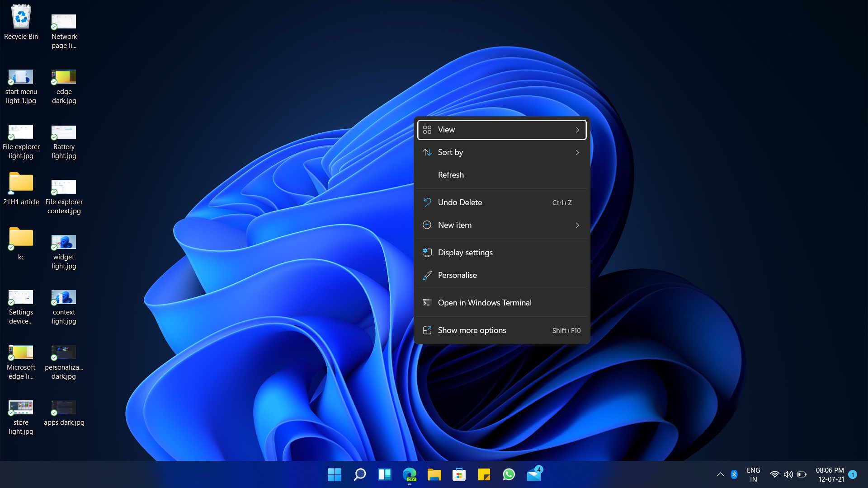Open Task View from the taskbar

pyautogui.click(x=385, y=474)
